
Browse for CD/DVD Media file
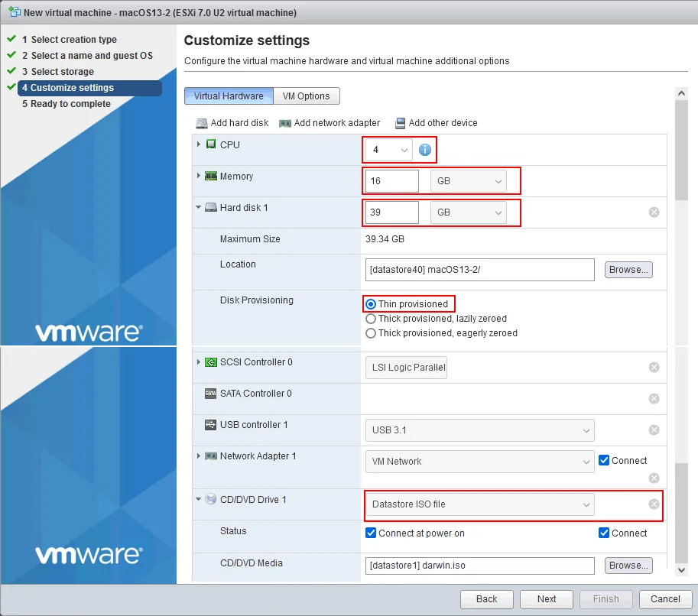click(x=628, y=566)
